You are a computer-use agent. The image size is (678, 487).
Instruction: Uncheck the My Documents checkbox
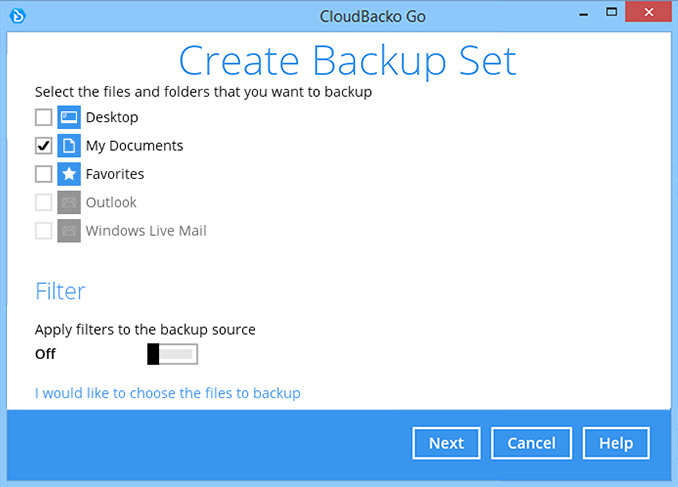[44, 146]
